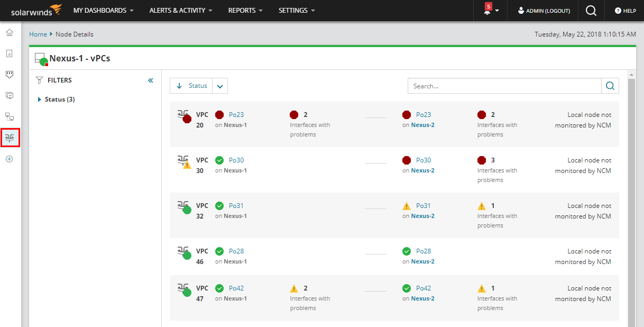644x327 pixels.
Task: Click the magnifier icon in top bar
Action: (591, 11)
